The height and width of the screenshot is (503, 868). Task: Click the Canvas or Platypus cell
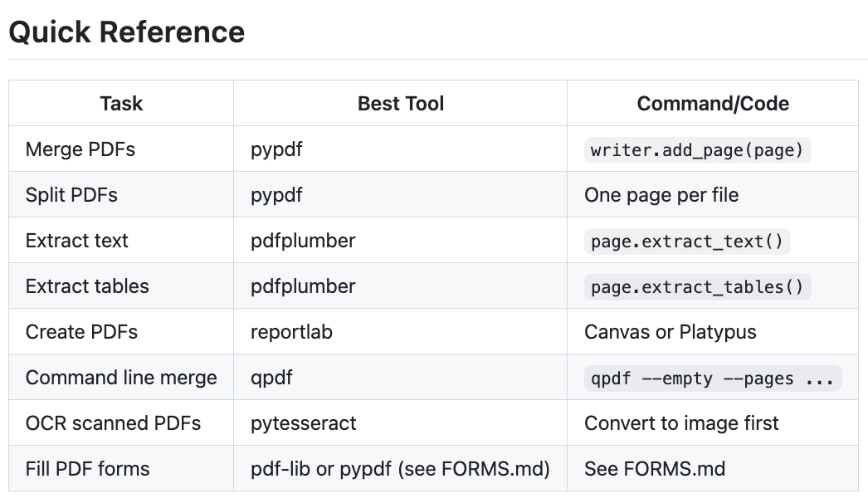(671, 332)
